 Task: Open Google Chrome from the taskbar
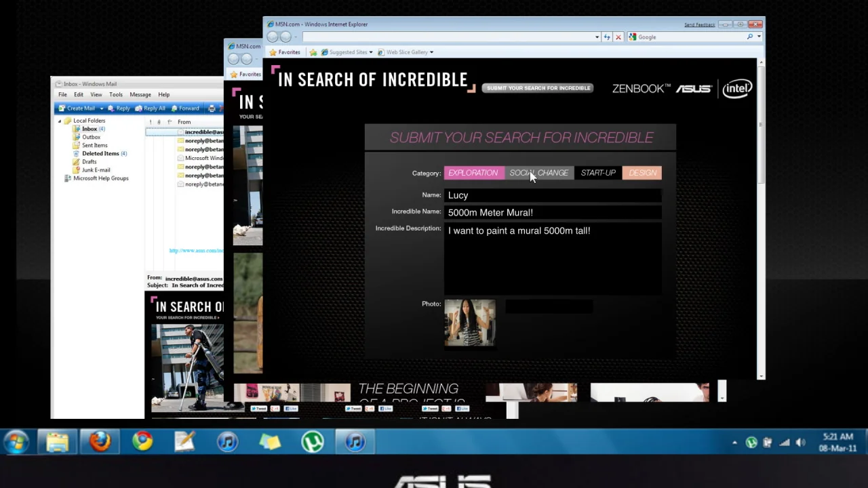pos(142,442)
